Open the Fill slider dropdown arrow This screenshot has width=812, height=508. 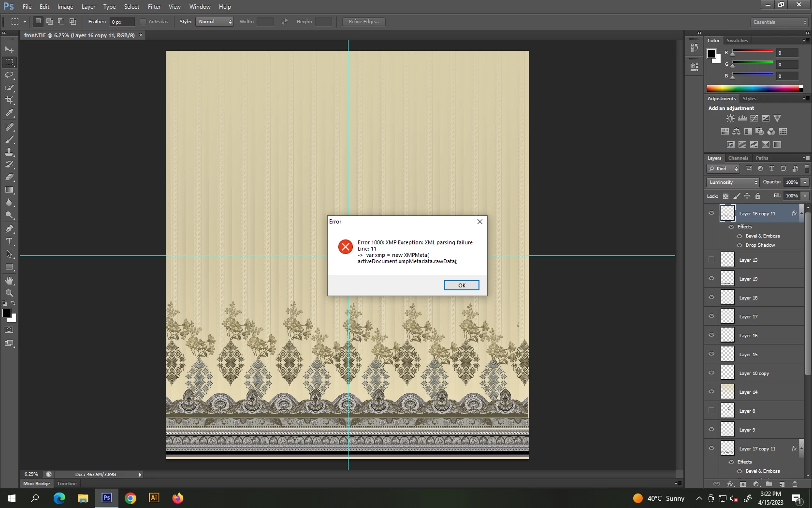click(805, 196)
